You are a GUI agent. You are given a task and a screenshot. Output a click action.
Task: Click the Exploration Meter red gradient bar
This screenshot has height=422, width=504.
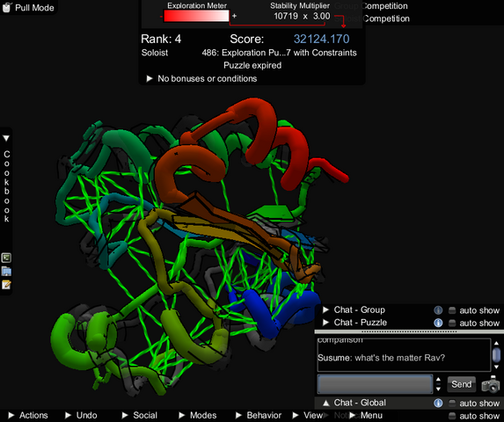[x=196, y=16]
